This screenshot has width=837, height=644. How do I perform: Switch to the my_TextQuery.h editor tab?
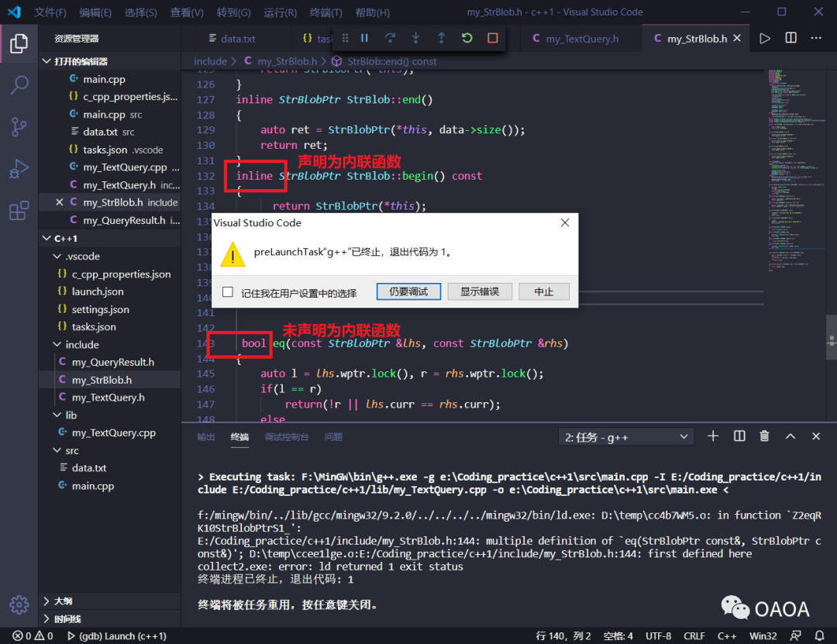point(582,39)
